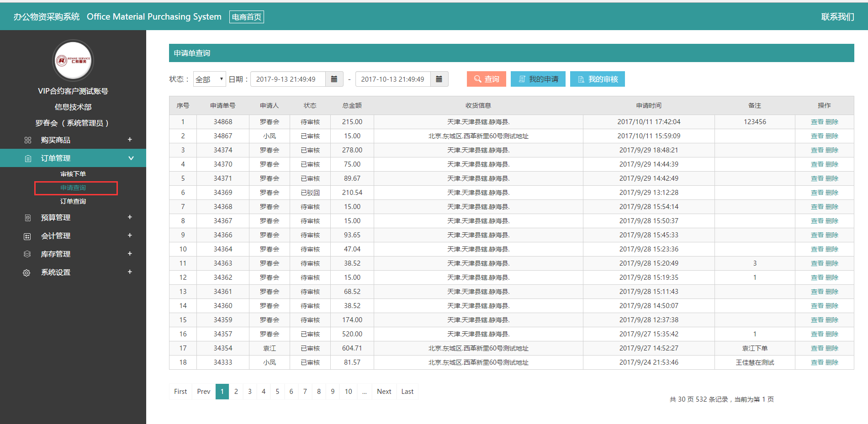Click the 预算管理 icon in sidebar
Screen dimensions: 868x424
[x=28, y=218]
